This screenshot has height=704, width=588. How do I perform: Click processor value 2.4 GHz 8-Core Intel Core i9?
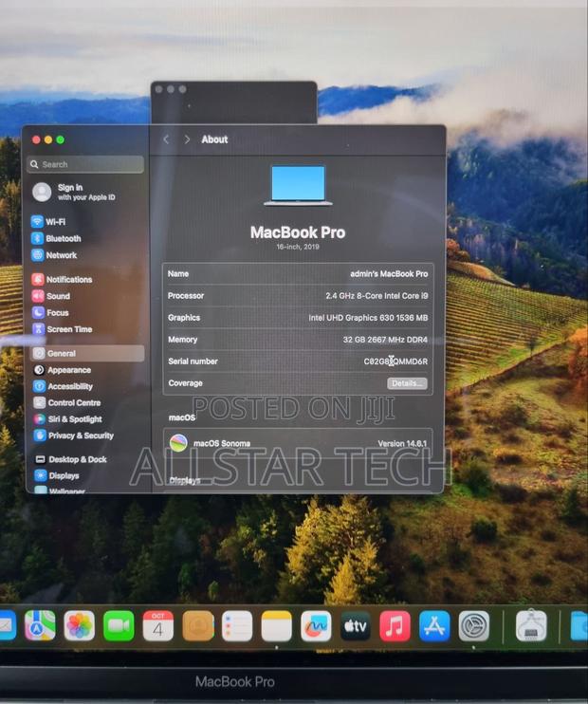tap(377, 296)
